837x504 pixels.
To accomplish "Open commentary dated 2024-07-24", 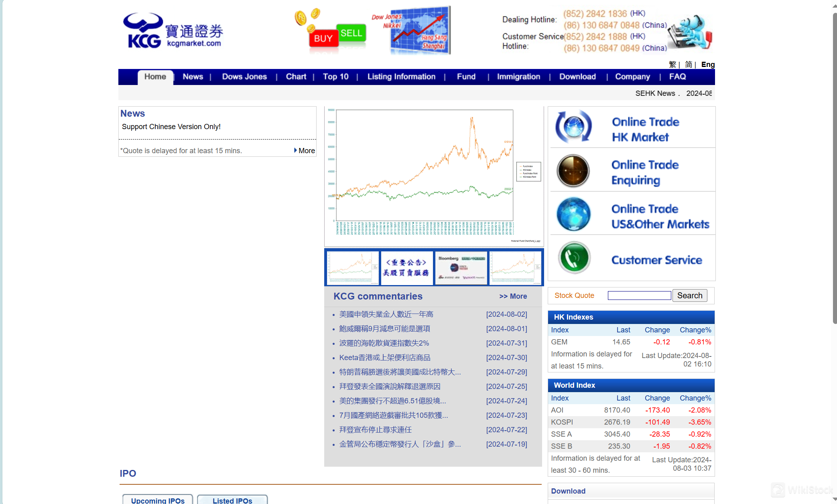I will 392,401.
